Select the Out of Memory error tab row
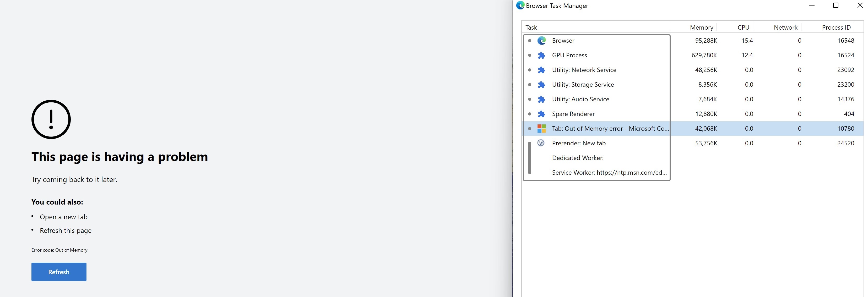 click(610, 129)
